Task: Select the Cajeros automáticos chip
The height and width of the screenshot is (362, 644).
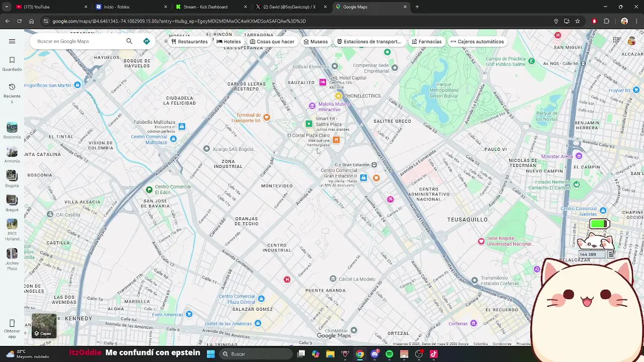Action: [x=477, y=42]
